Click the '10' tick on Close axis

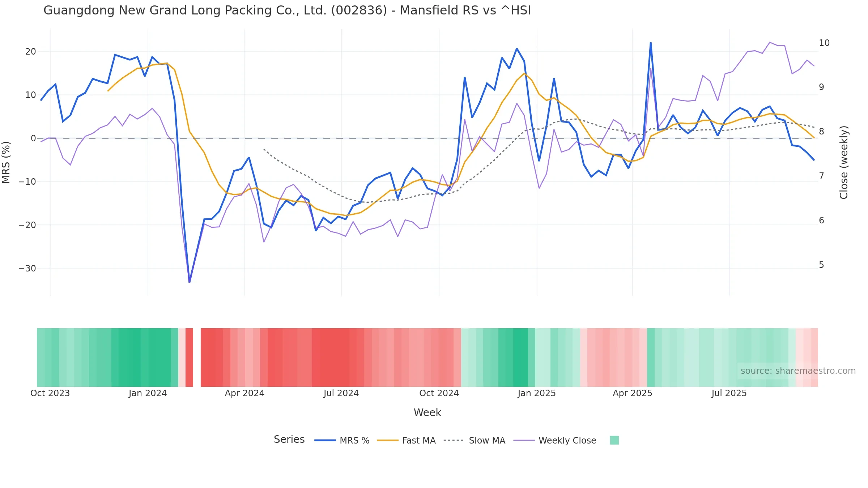tap(824, 43)
